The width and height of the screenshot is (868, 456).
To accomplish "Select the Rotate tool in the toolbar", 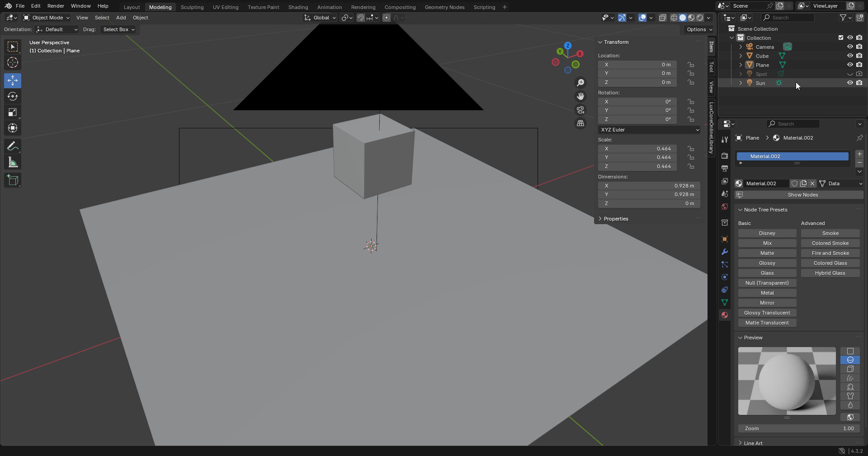I will click(13, 97).
